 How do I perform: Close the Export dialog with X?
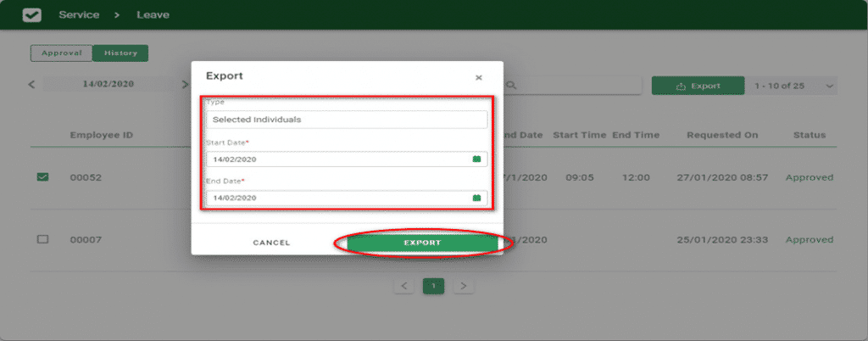tap(478, 77)
